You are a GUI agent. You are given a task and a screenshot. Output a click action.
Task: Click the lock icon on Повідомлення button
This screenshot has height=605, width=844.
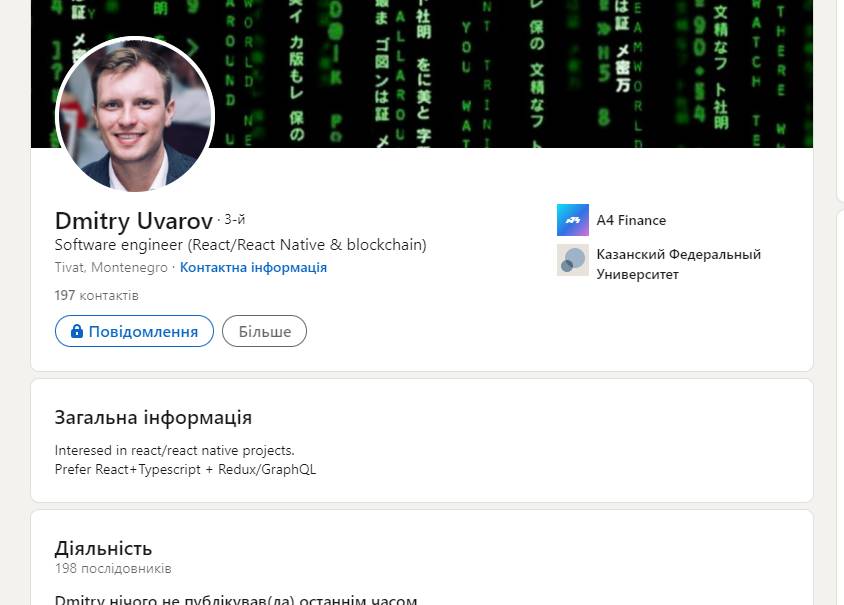(x=77, y=331)
